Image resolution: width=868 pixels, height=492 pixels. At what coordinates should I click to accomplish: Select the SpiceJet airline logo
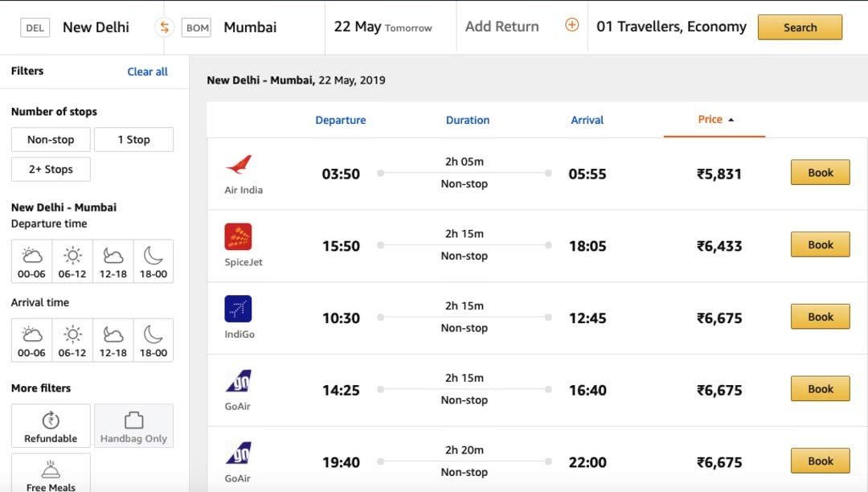pos(238,236)
